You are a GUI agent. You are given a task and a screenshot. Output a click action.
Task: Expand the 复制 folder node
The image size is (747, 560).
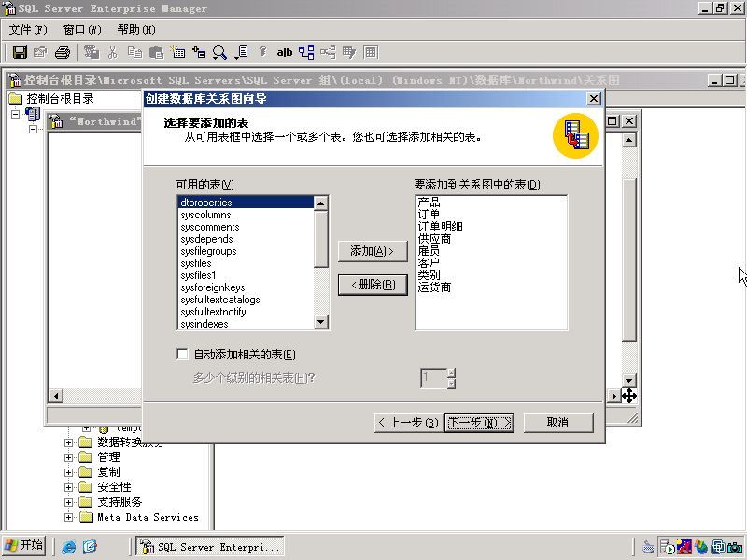[68, 472]
